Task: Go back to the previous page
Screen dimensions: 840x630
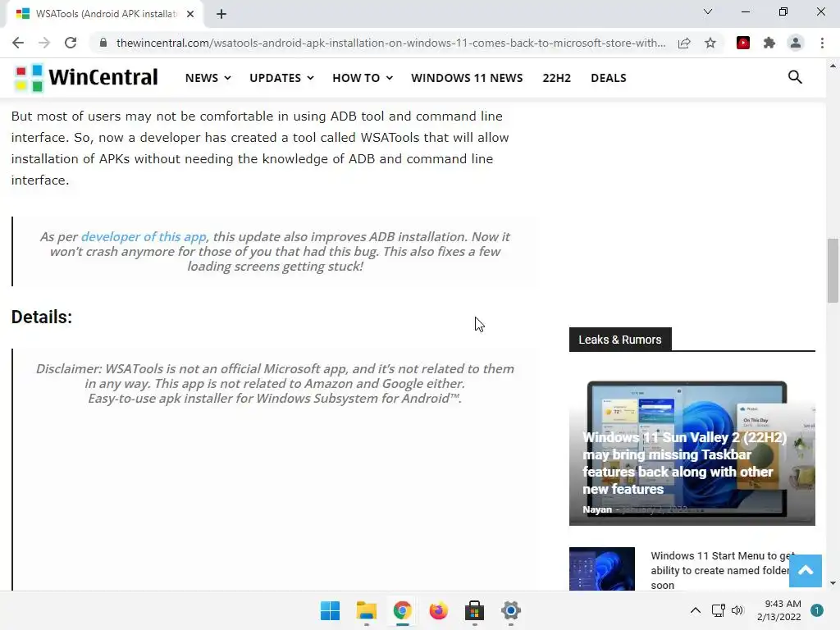Action: point(18,43)
